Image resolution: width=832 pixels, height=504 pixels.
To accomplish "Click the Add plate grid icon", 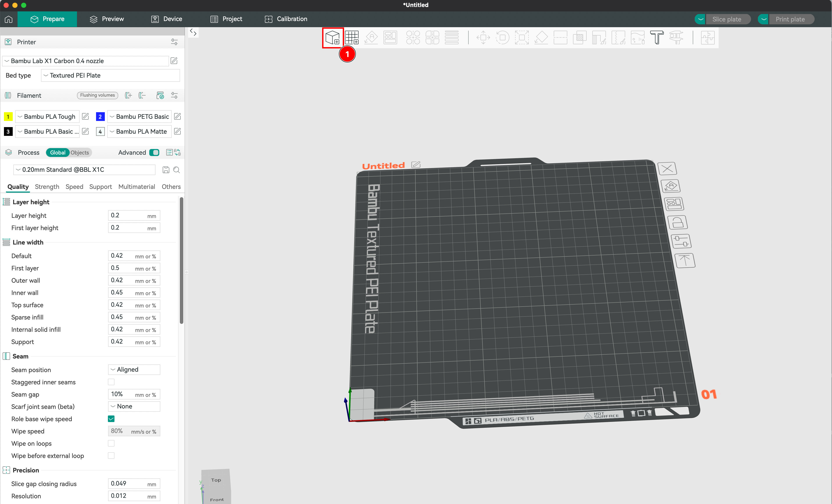I will (352, 37).
